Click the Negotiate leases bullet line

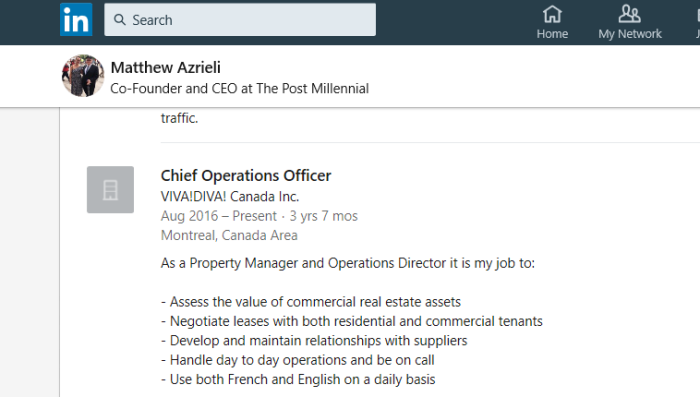[352, 321]
